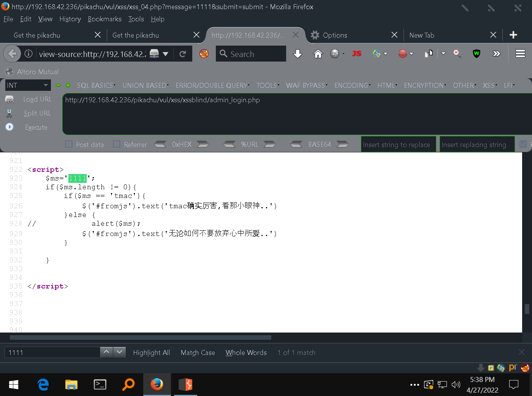Open the Downloads arrow button

(x=298, y=54)
